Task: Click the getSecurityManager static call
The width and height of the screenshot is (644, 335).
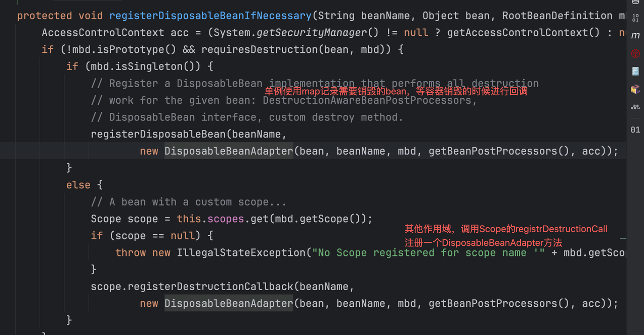Action: pyautogui.click(x=312, y=33)
